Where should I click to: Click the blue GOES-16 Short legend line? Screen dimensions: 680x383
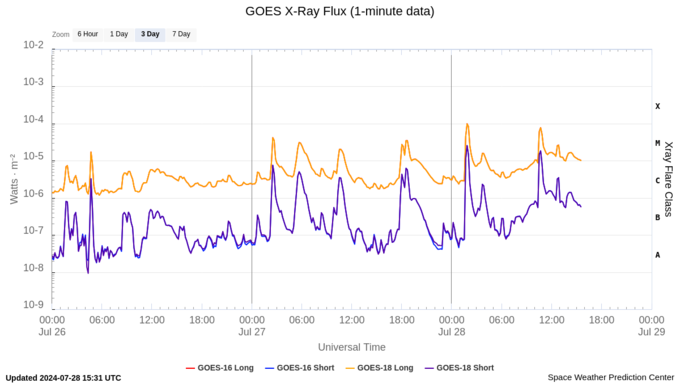[x=269, y=368]
